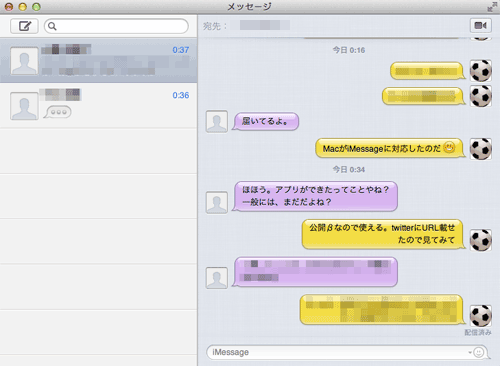The image size is (500, 366).
Task: Click the 0:36 time label
Action: (x=181, y=95)
